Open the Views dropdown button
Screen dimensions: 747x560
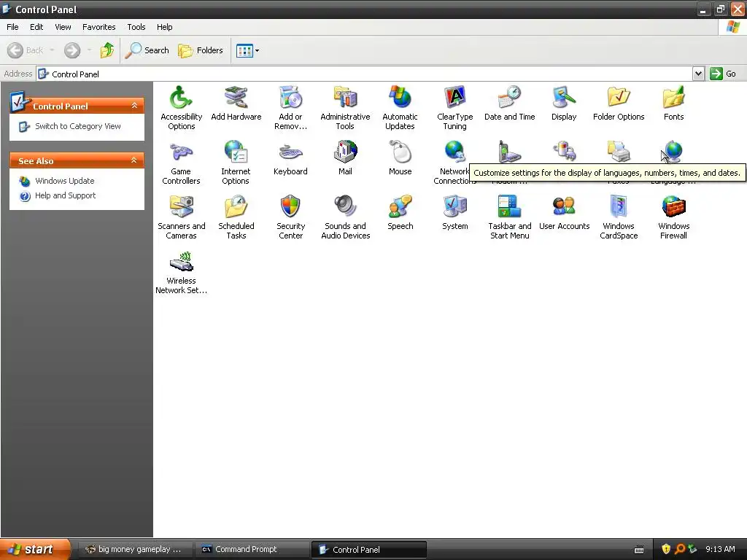click(x=248, y=50)
